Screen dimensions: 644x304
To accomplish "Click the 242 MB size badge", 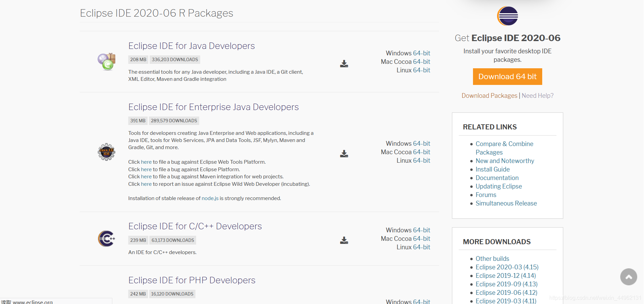I will pyautogui.click(x=138, y=294).
